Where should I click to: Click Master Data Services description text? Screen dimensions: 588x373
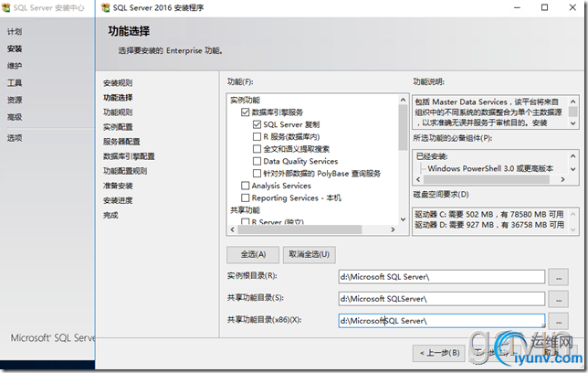(488, 112)
